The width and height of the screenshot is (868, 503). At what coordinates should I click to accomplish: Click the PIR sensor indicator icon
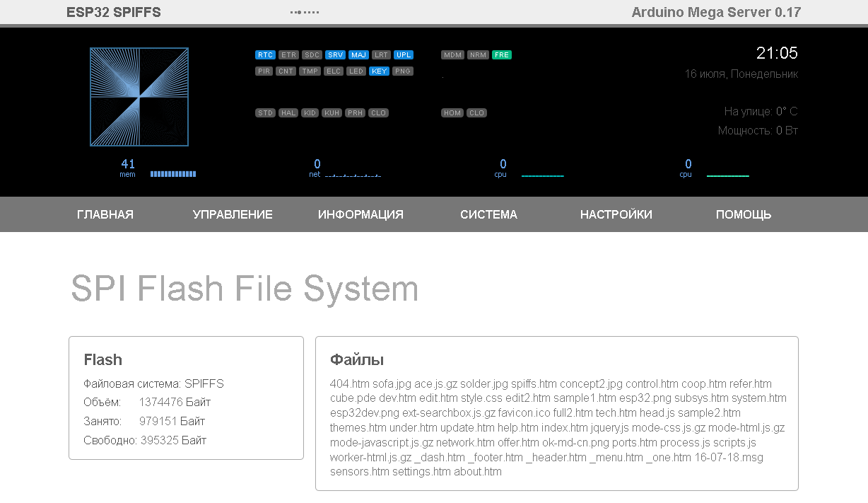pos(264,71)
